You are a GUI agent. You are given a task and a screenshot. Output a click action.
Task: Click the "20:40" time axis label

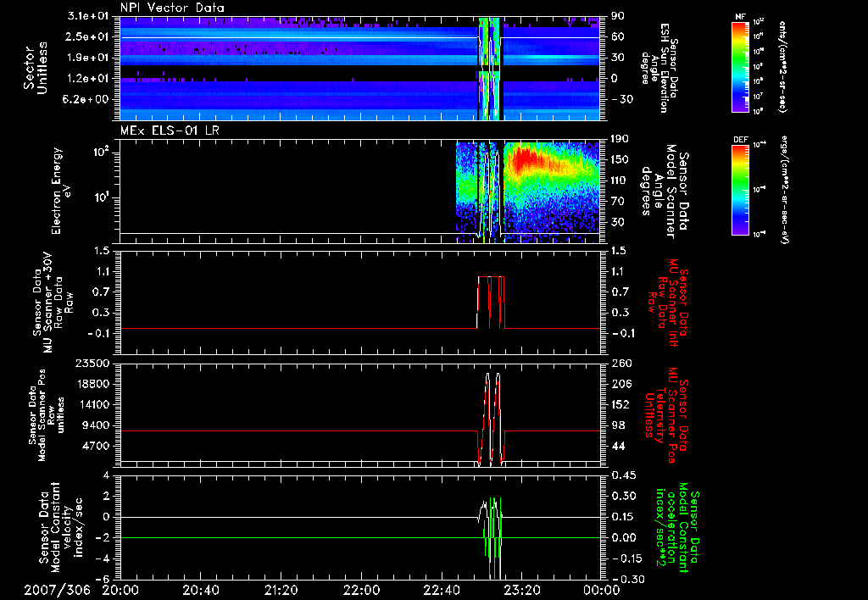(200, 591)
